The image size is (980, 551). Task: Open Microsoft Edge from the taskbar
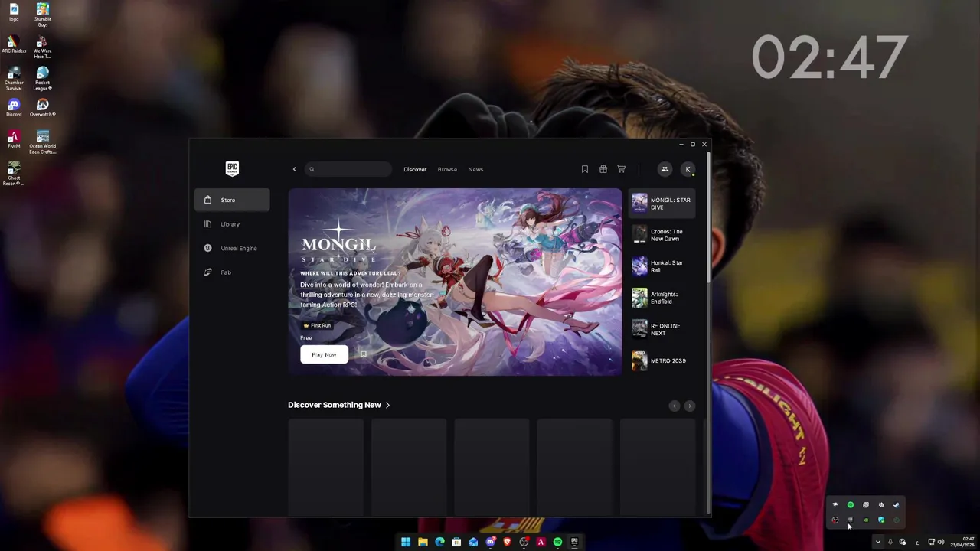coord(439,542)
